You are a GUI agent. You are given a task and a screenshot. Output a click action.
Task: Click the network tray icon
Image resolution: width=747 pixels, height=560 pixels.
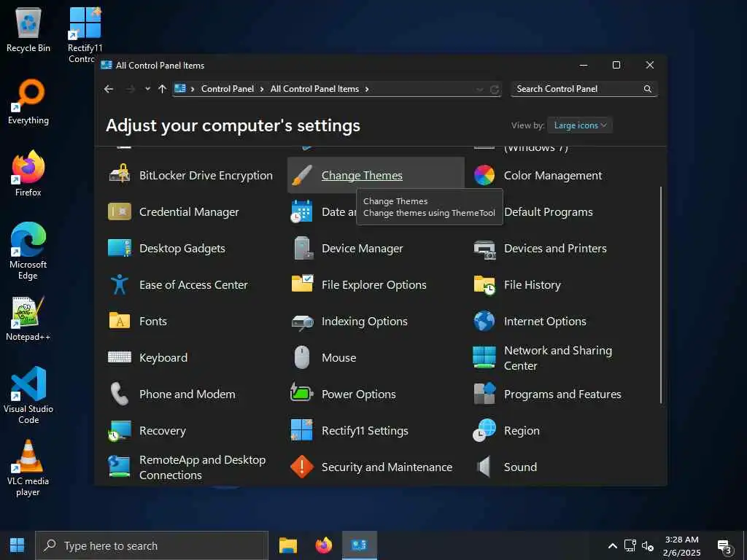click(x=630, y=545)
